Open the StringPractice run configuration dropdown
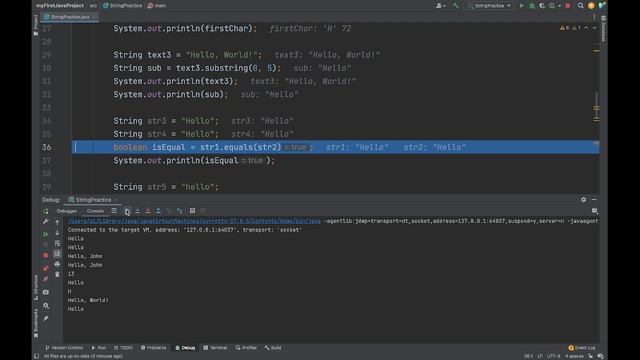The image size is (640, 360). click(x=489, y=6)
